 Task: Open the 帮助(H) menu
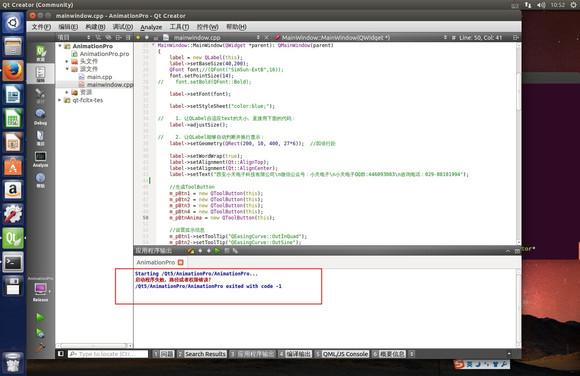click(x=236, y=27)
